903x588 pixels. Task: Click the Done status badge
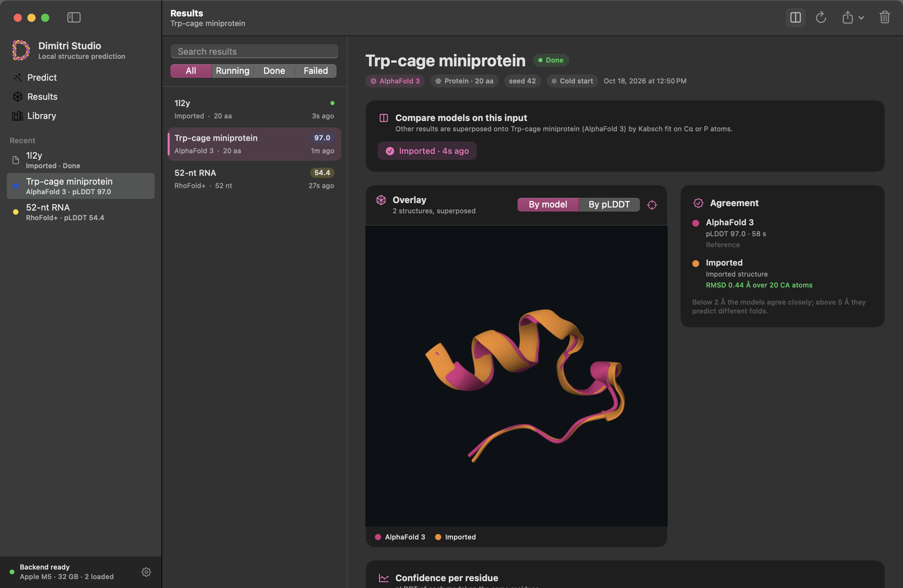[551, 60]
